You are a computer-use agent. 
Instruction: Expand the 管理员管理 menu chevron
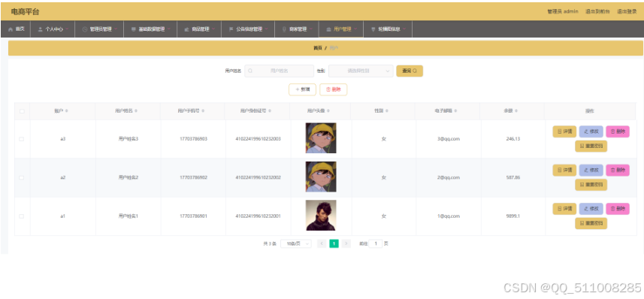(116, 29)
